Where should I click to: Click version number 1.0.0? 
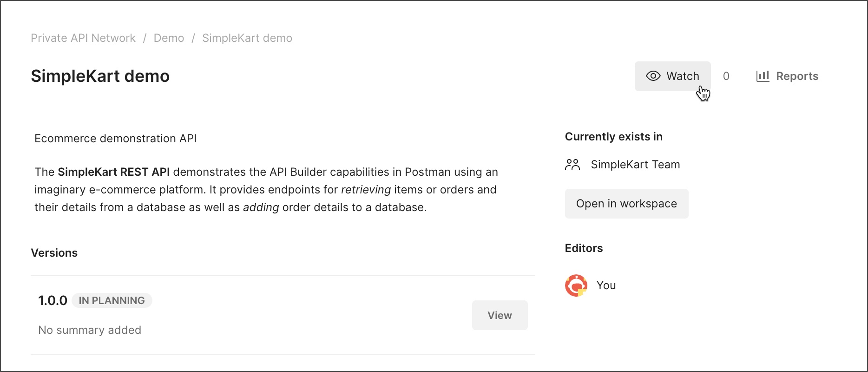[53, 300]
